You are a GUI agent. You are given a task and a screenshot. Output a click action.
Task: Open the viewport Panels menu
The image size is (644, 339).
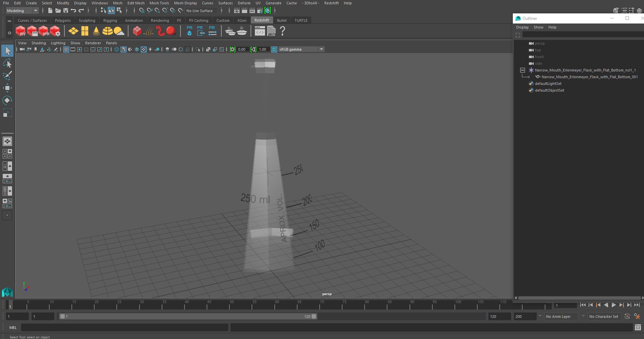(111, 43)
